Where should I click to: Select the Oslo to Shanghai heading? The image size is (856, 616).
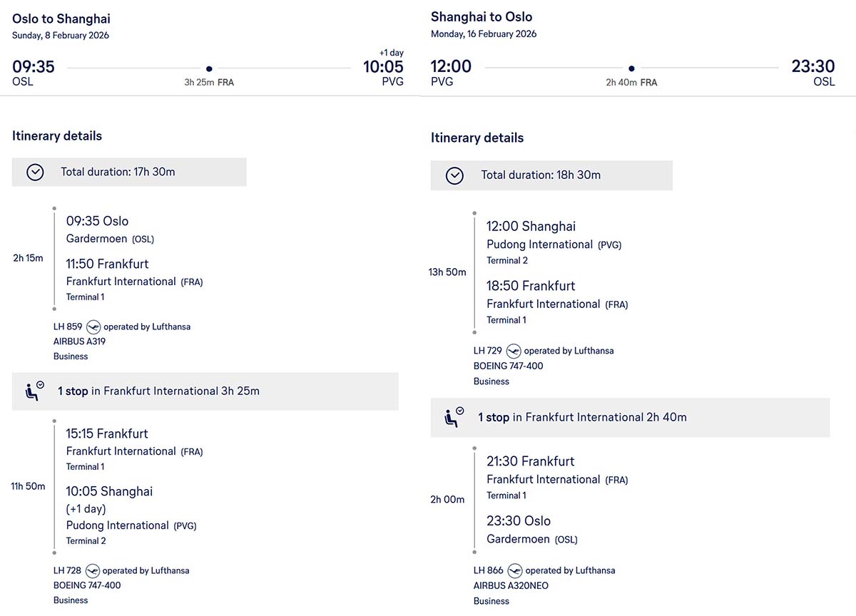61,19
